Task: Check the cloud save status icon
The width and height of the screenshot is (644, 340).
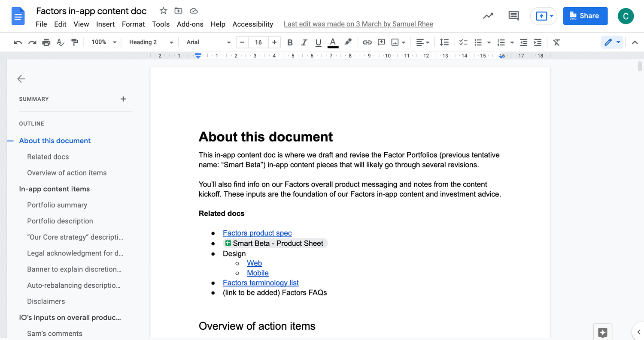Action: coord(194,11)
